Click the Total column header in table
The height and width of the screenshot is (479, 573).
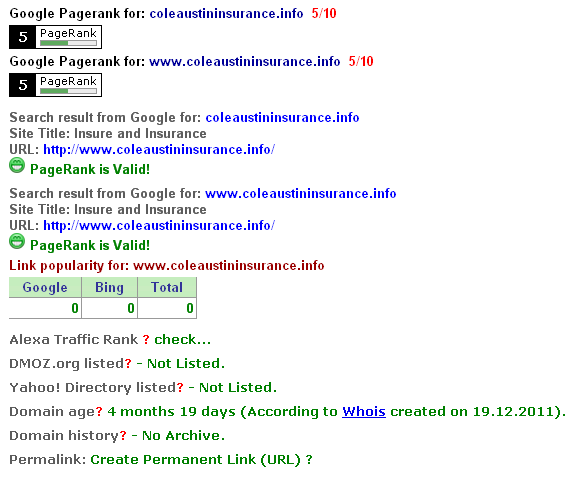click(x=167, y=287)
